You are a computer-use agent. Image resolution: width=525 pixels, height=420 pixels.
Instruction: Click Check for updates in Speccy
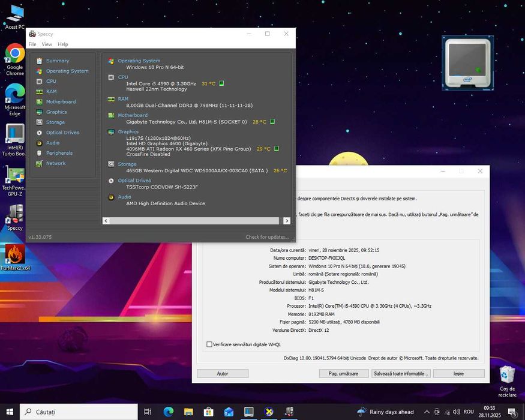click(267, 237)
